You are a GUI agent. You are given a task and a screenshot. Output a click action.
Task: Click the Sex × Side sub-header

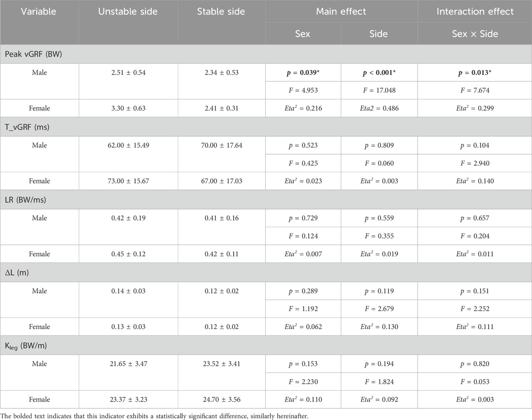[x=475, y=34]
